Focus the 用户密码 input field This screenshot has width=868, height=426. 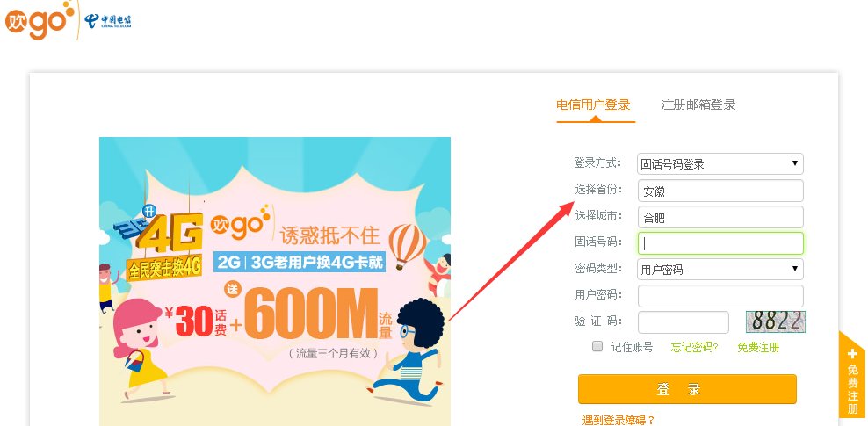[x=720, y=296]
